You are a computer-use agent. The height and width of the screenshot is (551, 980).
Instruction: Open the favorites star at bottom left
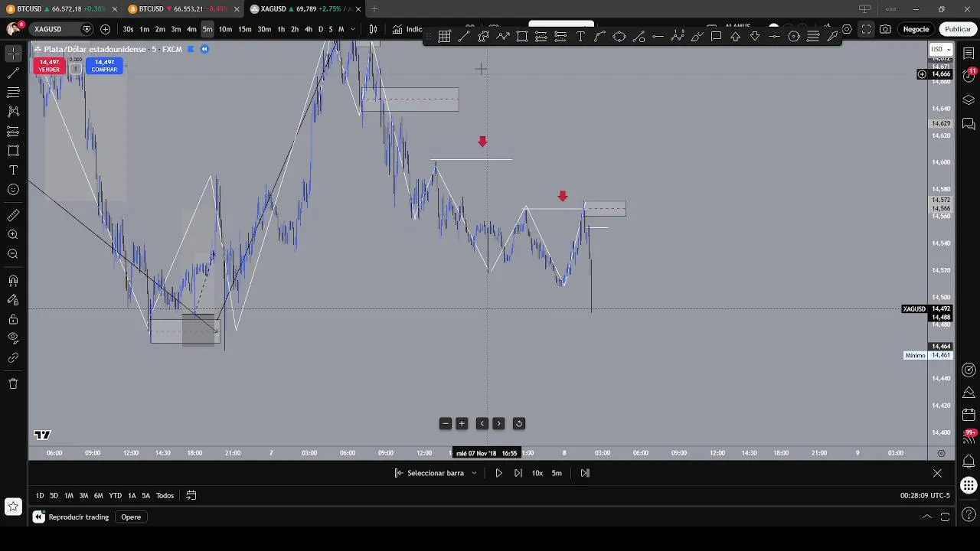click(x=13, y=506)
